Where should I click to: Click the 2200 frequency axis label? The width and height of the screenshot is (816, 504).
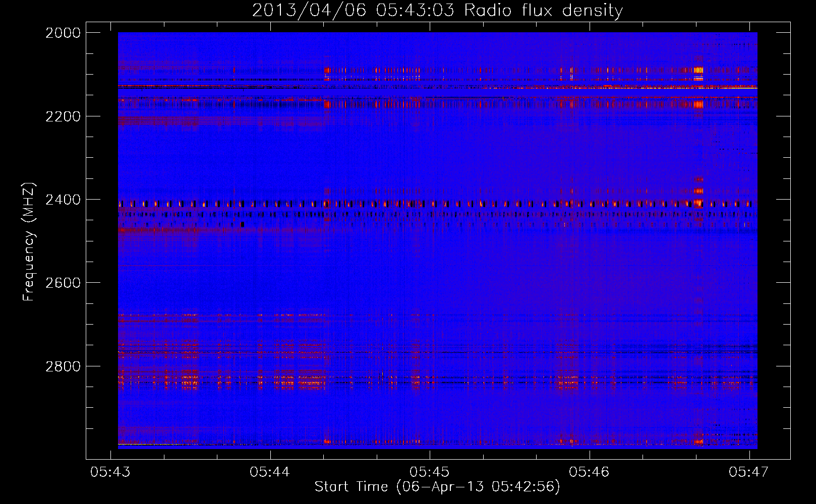[x=63, y=116]
